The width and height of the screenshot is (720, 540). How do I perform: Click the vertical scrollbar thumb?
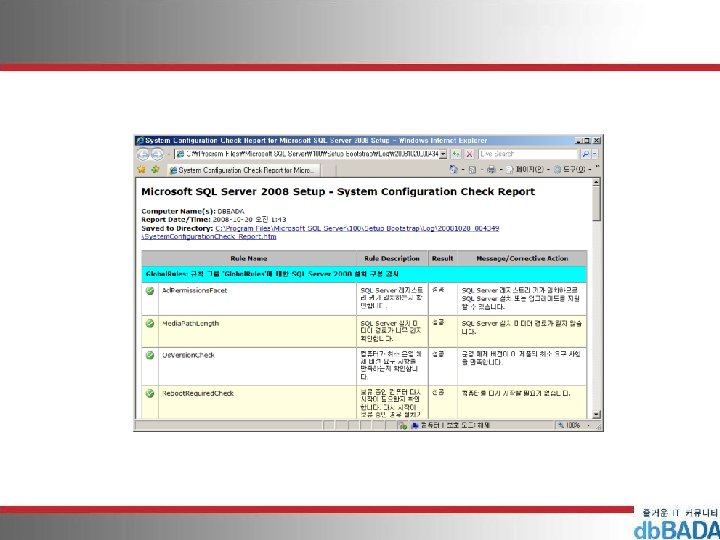[596, 204]
